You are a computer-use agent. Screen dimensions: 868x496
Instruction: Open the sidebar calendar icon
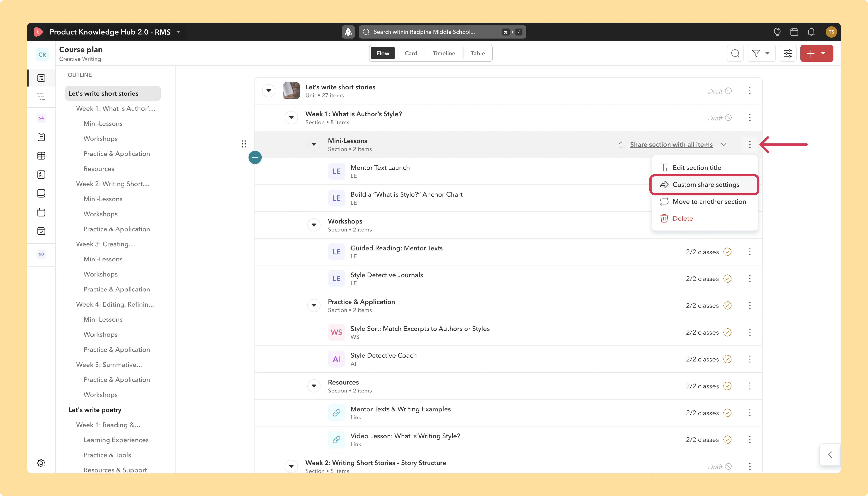[41, 212]
